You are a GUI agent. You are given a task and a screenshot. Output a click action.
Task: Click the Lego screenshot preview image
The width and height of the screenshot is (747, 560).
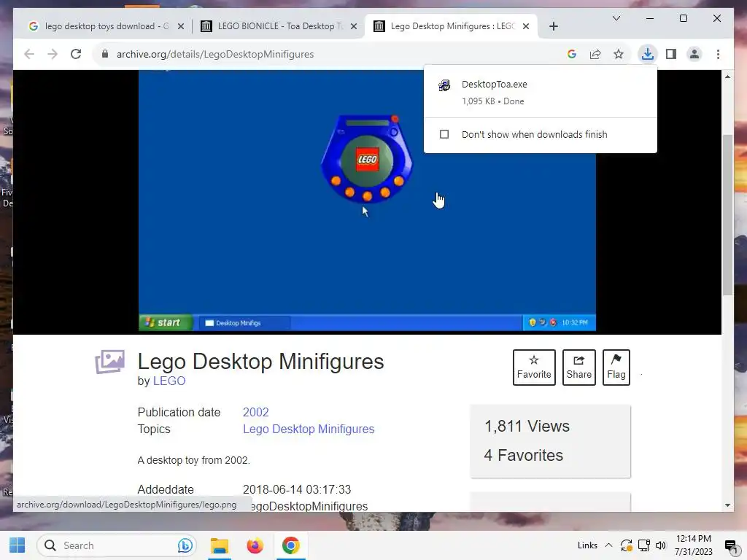[367, 200]
